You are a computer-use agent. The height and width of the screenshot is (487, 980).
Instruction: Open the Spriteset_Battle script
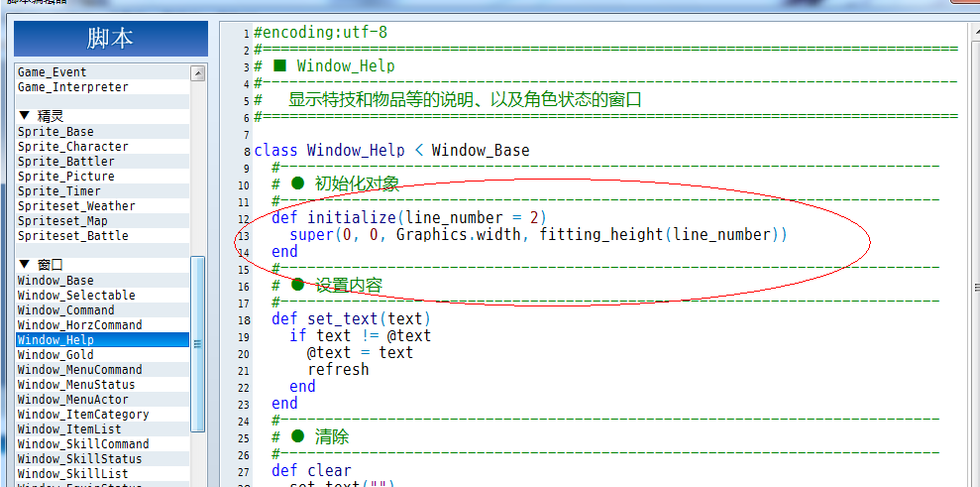click(102, 236)
